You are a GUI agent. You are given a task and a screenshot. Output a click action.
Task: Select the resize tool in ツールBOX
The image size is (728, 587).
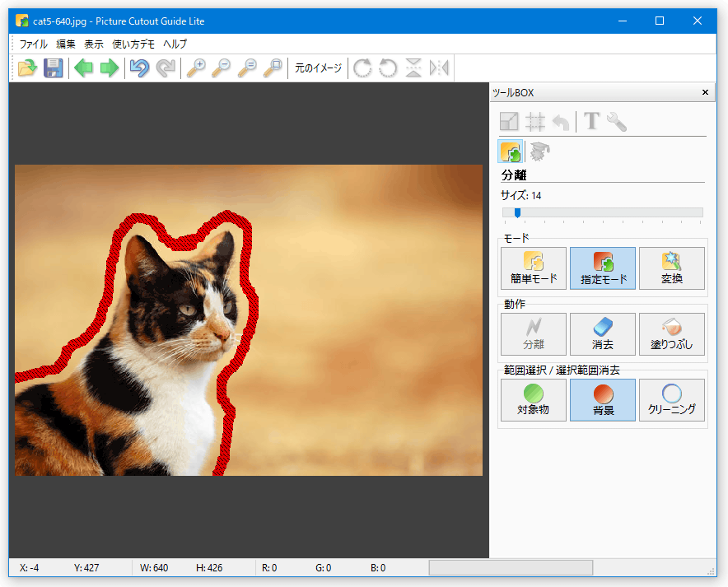click(x=509, y=122)
